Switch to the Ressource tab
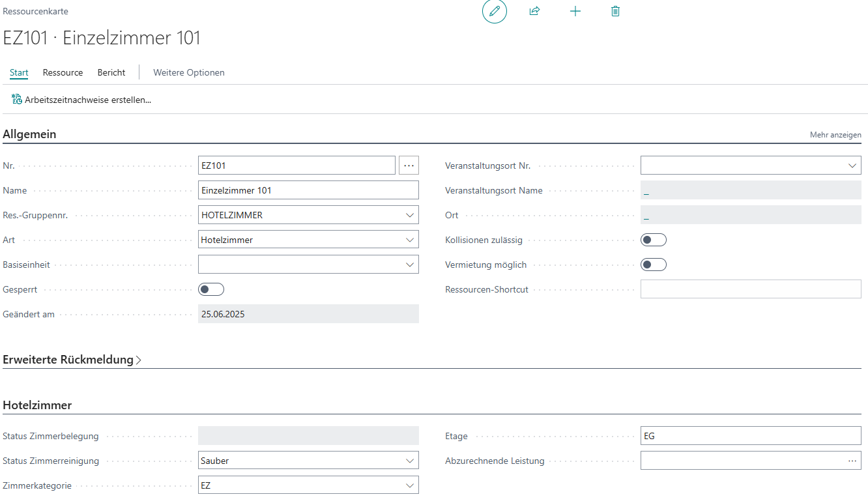 click(63, 72)
